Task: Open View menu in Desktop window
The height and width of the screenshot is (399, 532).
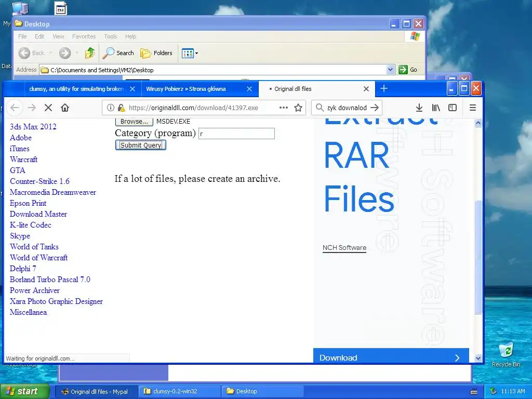Action: (58, 36)
